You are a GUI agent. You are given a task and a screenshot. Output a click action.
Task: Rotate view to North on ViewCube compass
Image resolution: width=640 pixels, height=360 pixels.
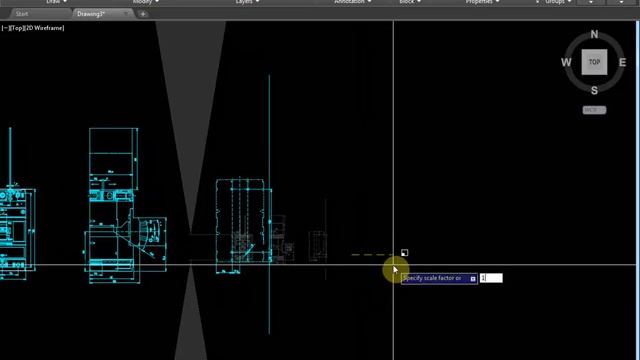[594, 35]
